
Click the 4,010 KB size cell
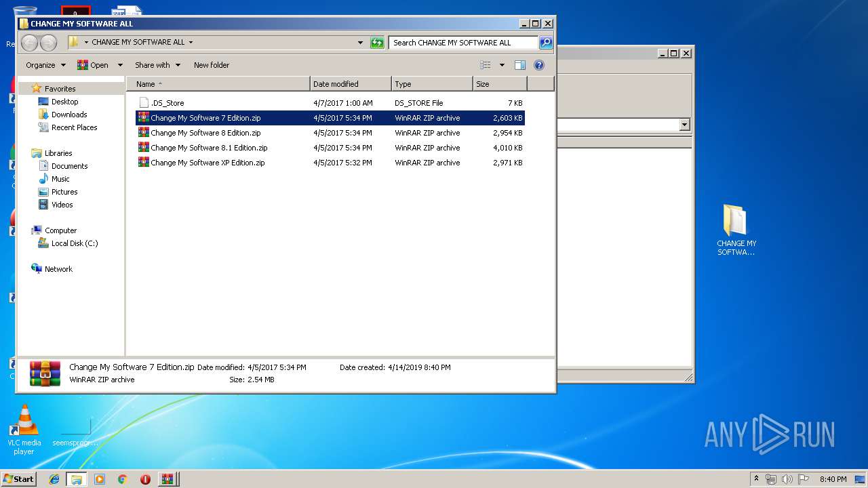click(x=507, y=148)
